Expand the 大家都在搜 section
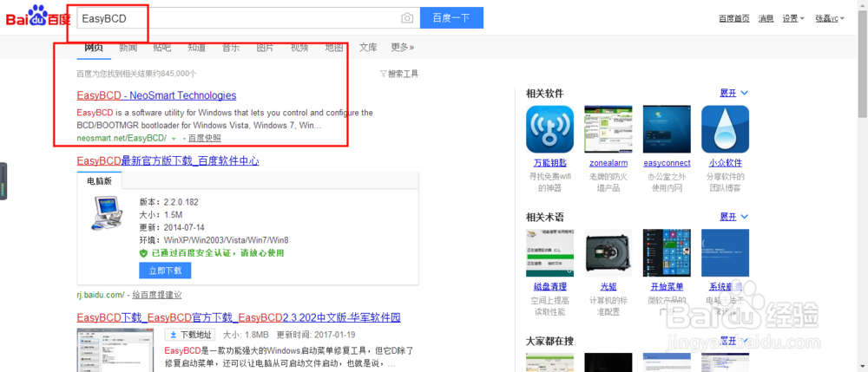The image size is (868, 372). pyautogui.click(x=733, y=340)
